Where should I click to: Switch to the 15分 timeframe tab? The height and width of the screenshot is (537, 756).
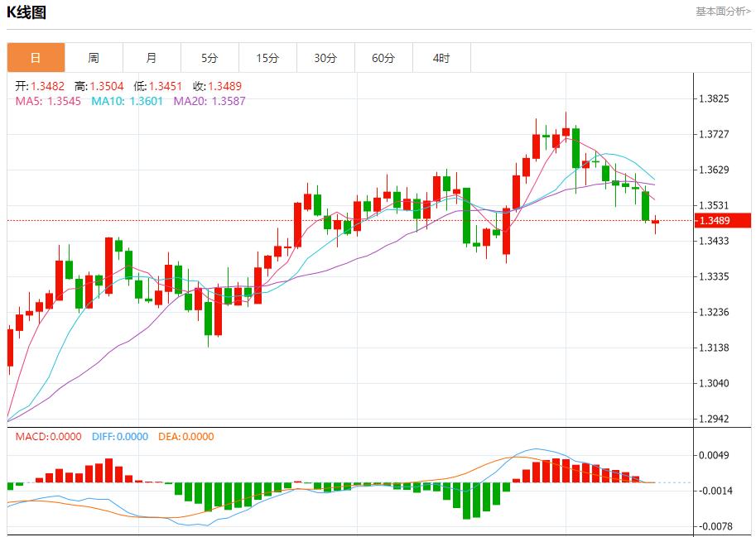(x=267, y=58)
